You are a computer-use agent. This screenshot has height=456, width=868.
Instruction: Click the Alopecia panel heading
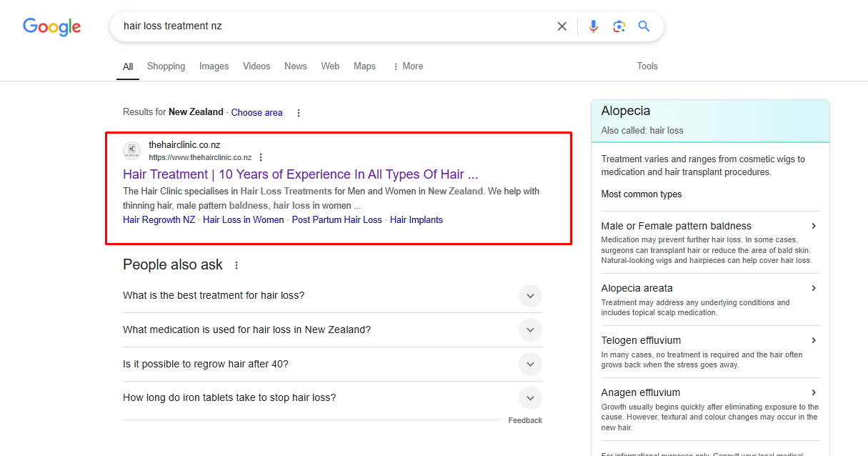click(x=626, y=111)
